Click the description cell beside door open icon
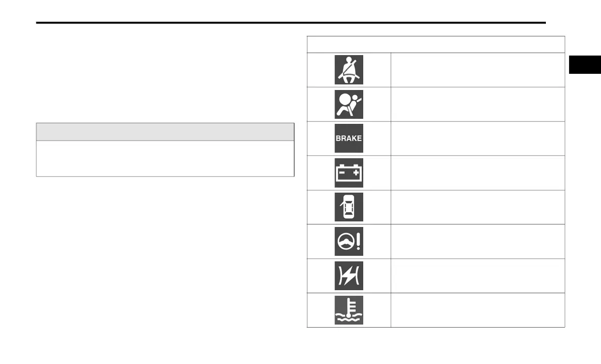The height and width of the screenshot is (364, 601). coord(478,207)
